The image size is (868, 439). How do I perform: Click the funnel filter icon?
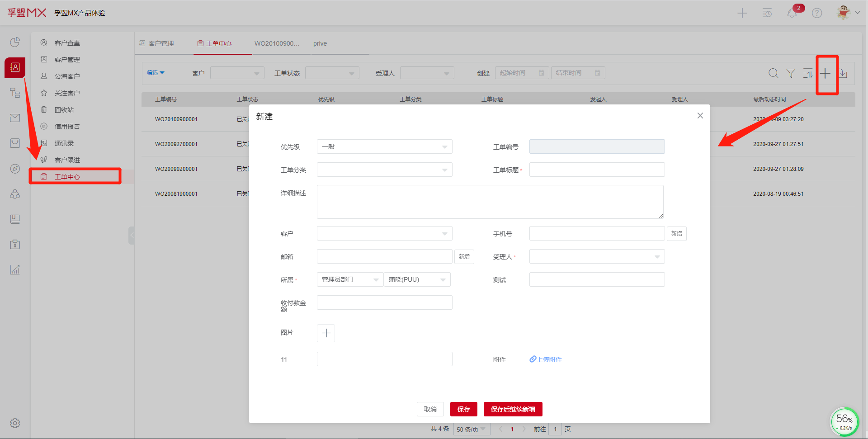[790, 73]
